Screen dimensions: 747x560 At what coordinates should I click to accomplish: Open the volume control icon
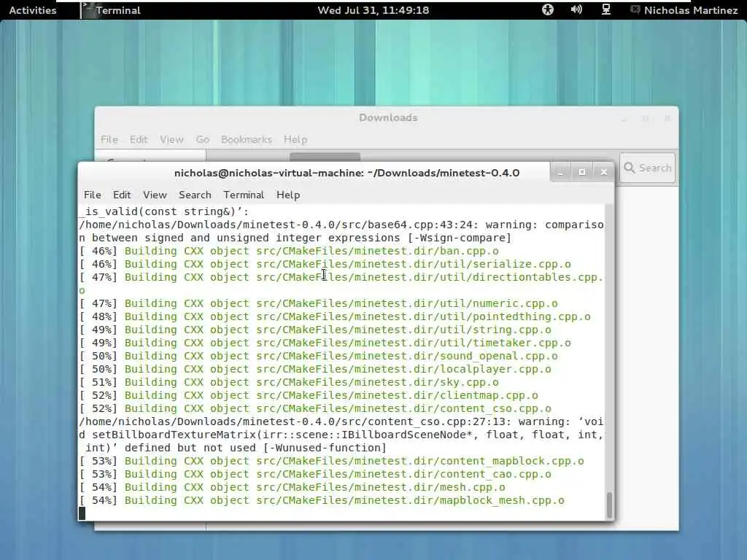(x=576, y=9)
